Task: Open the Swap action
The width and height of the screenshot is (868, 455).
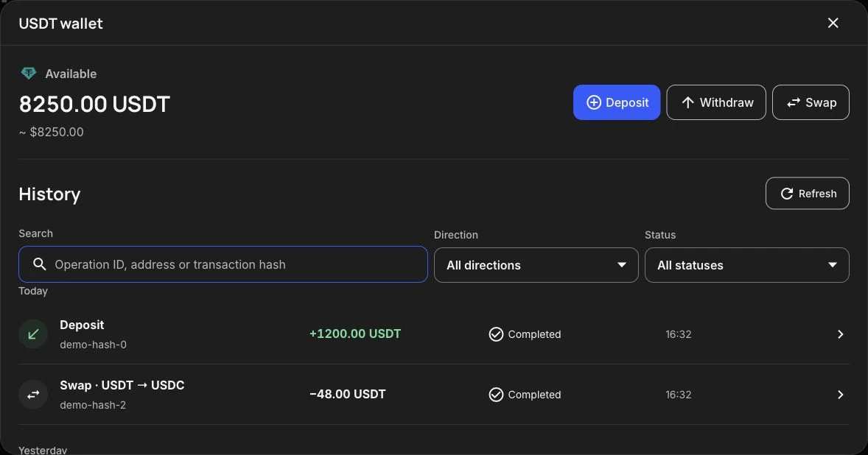Action: point(811,102)
